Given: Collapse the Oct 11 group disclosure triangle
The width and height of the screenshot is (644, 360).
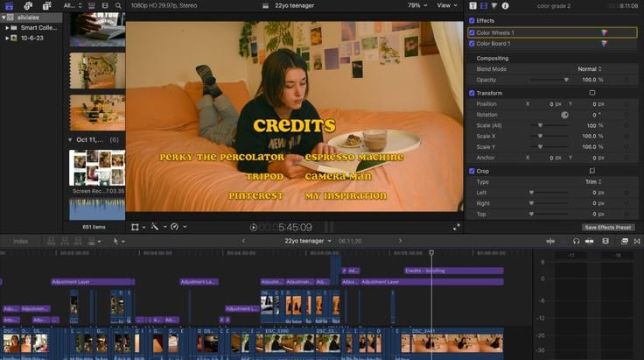Looking at the screenshot, I should pyautogui.click(x=70, y=140).
